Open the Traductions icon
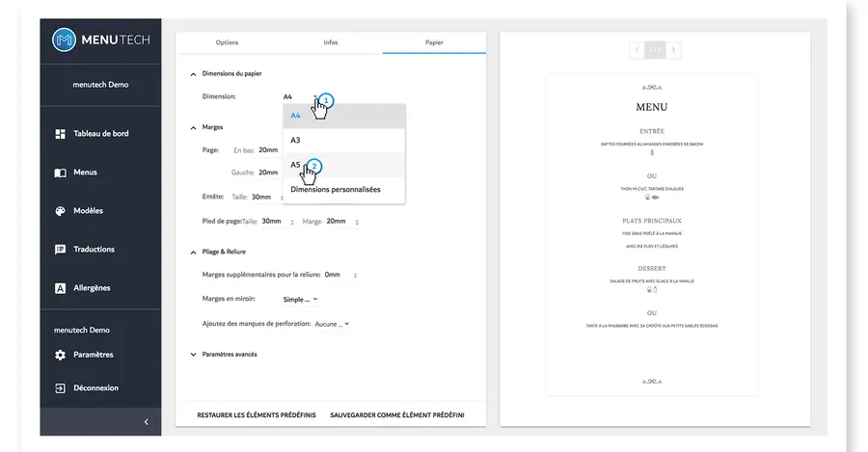Screen dimensions: 868x452 point(60,250)
